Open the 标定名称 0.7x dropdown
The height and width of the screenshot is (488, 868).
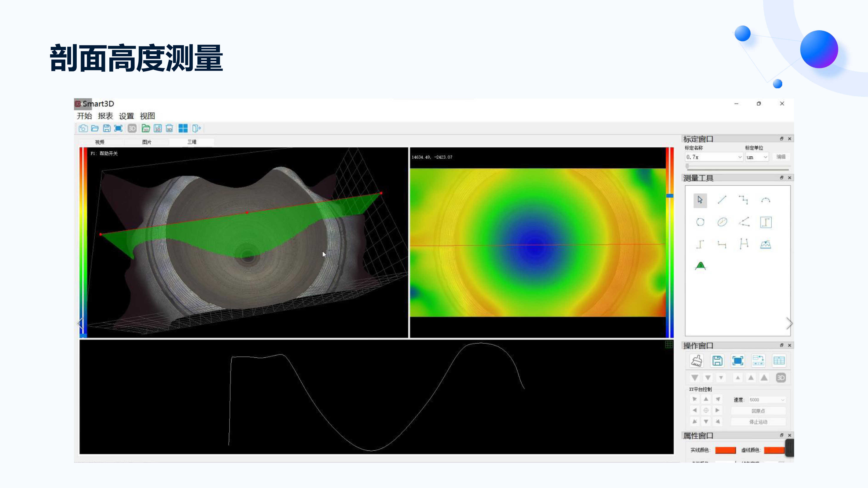(714, 157)
